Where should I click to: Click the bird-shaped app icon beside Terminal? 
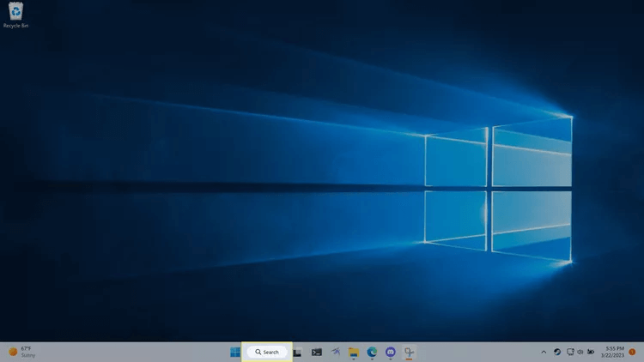335,352
